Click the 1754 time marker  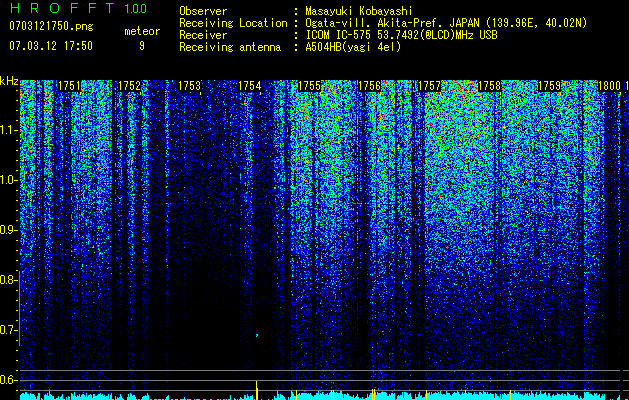click(250, 86)
